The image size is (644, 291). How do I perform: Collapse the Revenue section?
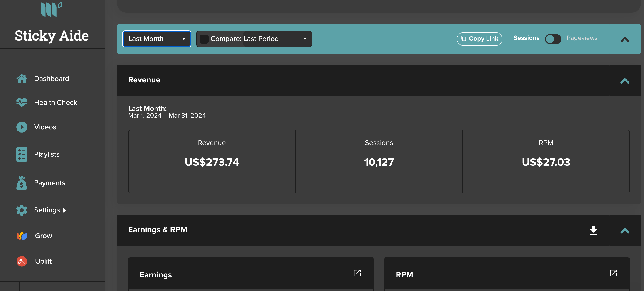624,81
